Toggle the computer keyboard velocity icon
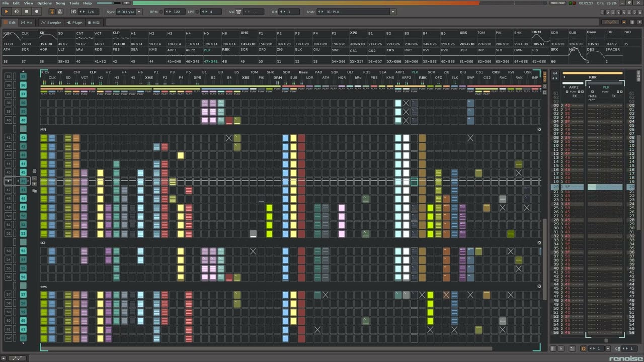This screenshot has height=362, width=644. 239,12
